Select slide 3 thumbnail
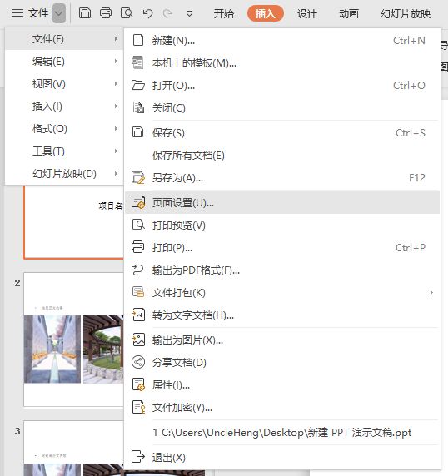This screenshot has width=448, height=476. (x=74, y=449)
